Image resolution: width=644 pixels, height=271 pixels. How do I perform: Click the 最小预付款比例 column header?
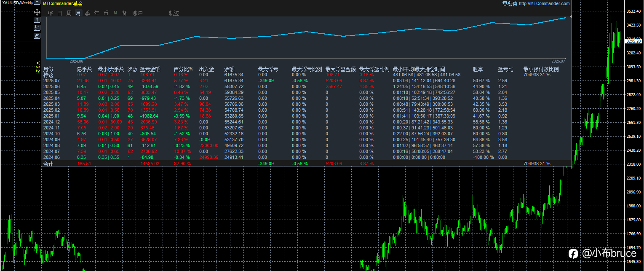pos(541,69)
